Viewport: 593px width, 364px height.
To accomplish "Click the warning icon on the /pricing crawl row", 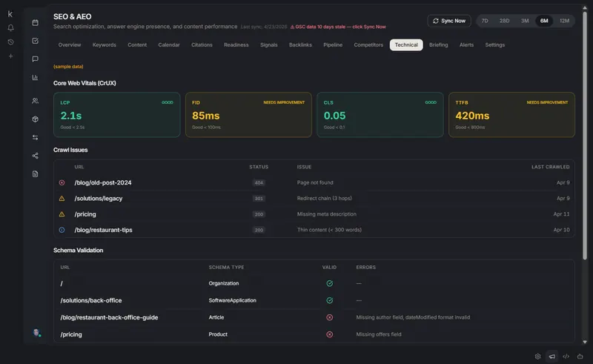I will pyautogui.click(x=62, y=214).
